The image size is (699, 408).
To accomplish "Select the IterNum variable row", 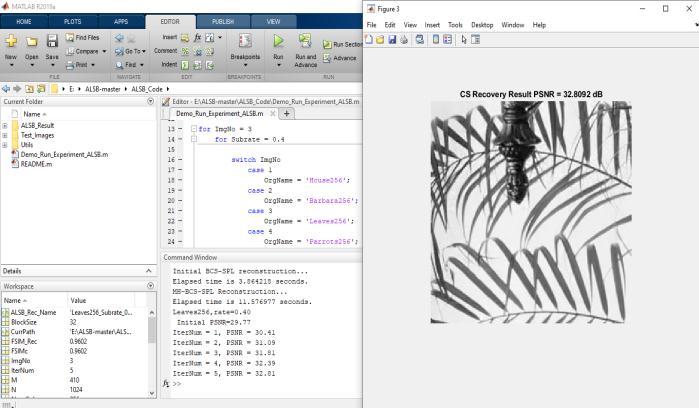I will click(x=74, y=370).
